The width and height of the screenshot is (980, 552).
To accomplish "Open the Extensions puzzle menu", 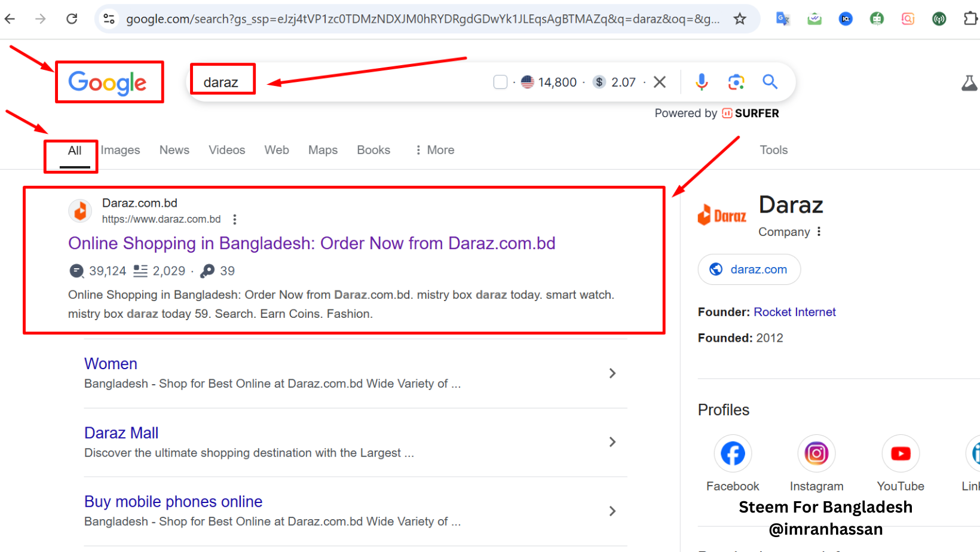I will pos(970,19).
